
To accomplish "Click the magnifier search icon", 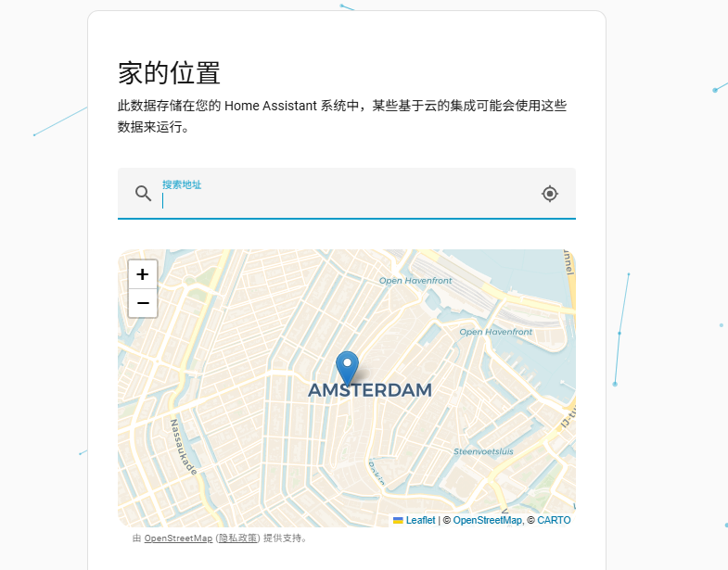I will 143,193.
